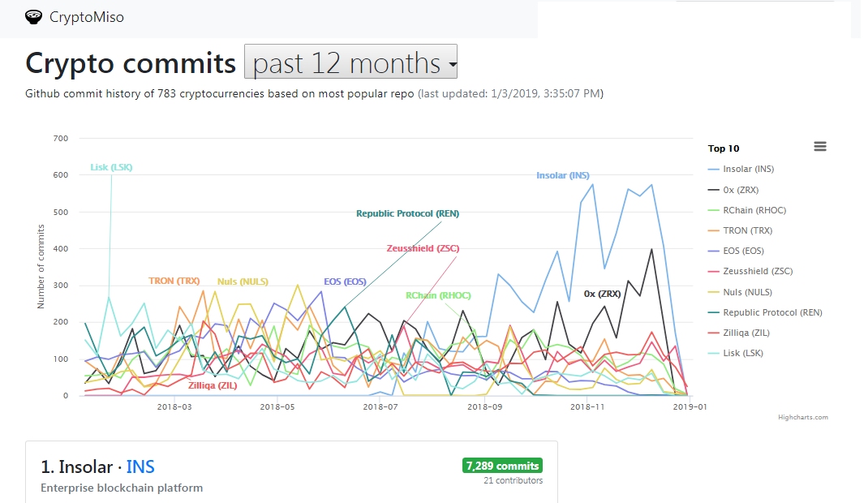Click the Number of commits axis title
Viewport: 868px width, 503px height.
coord(41,267)
